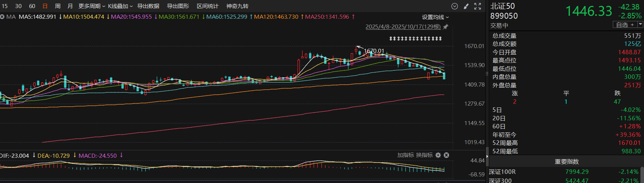The width and height of the screenshot is (644, 183).
Task: Click the MA20:1545.955 value
Action: point(131,17)
